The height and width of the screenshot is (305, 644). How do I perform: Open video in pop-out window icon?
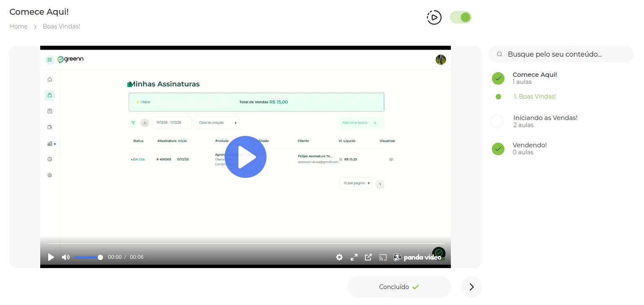(x=368, y=257)
